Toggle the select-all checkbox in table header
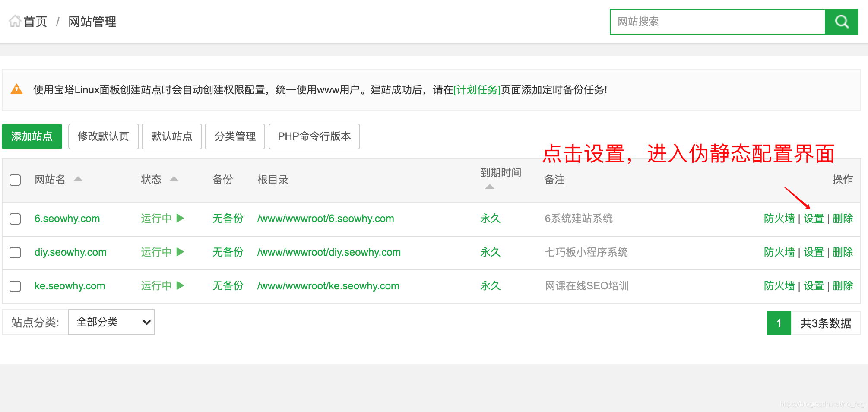 pyautogui.click(x=15, y=180)
